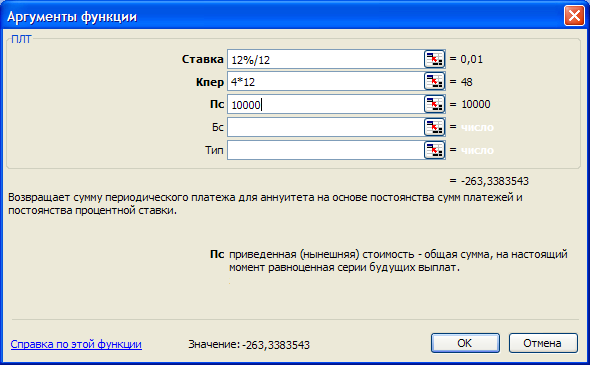The width and height of the screenshot is (590, 365).
Task: Click into the Пс field with 10000
Action: click(325, 104)
